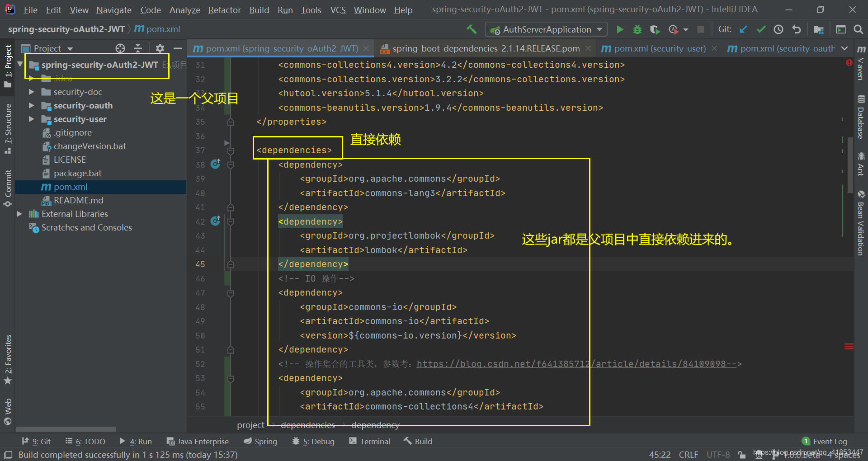Open the Database tool window
The width and height of the screenshot is (868, 461).
coord(861,117)
